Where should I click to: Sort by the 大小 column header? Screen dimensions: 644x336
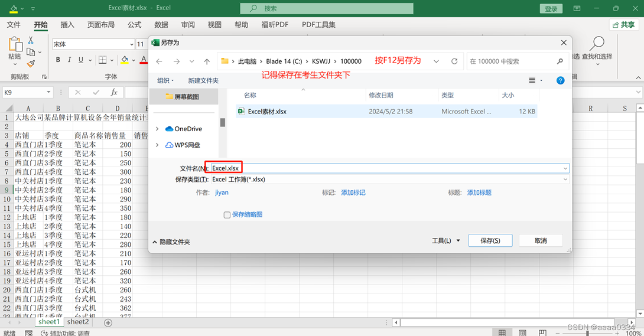508,95
